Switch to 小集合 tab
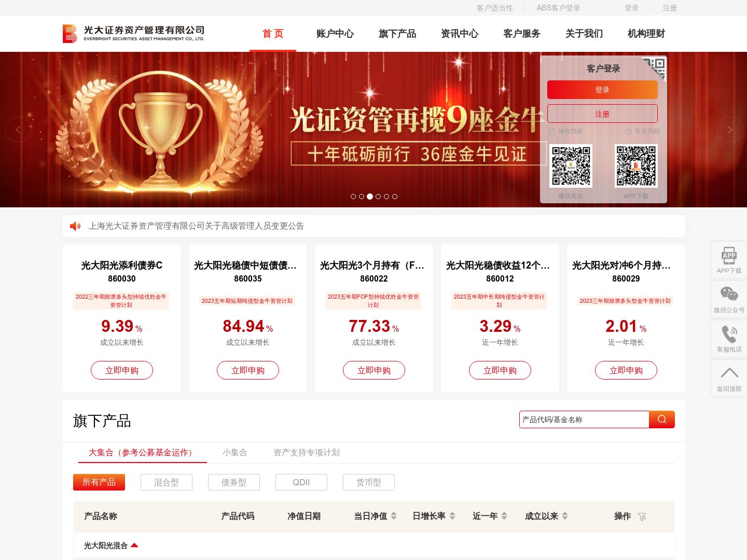This screenshot has height=560, width=747. click(x=235, y=453)
